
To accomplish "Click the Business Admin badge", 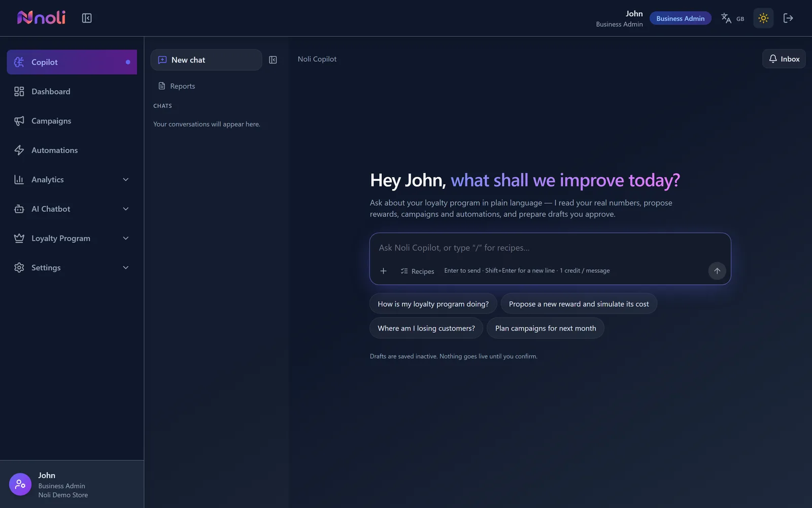I will 681,18.
